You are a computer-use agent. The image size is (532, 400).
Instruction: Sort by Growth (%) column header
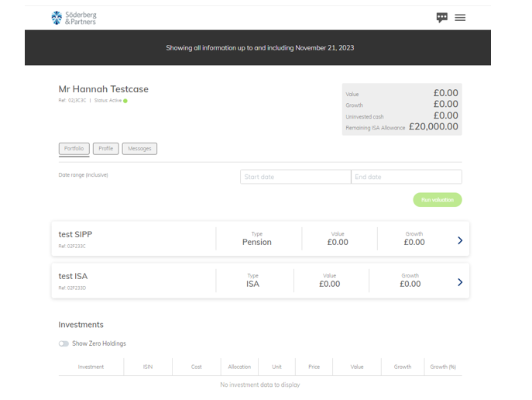click(443, 367)
